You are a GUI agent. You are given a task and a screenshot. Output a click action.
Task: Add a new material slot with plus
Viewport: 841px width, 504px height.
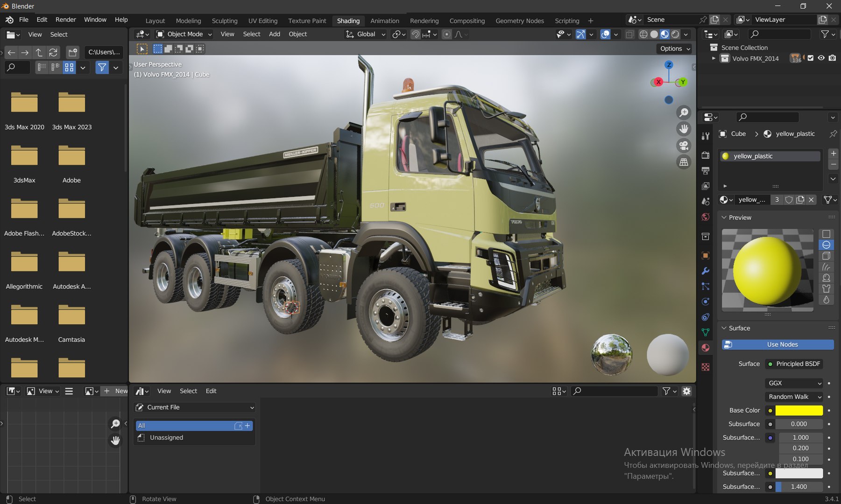[833, 154]
